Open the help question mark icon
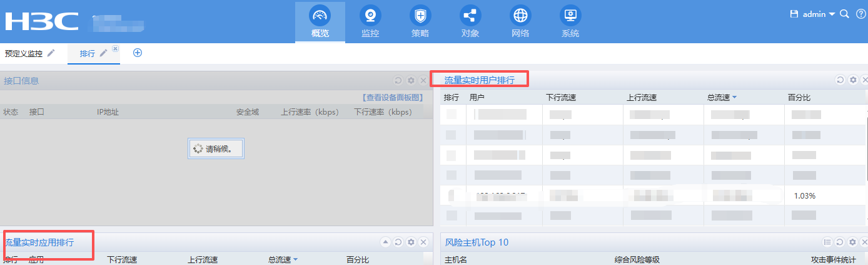The image size is (868, 265). 860,14
